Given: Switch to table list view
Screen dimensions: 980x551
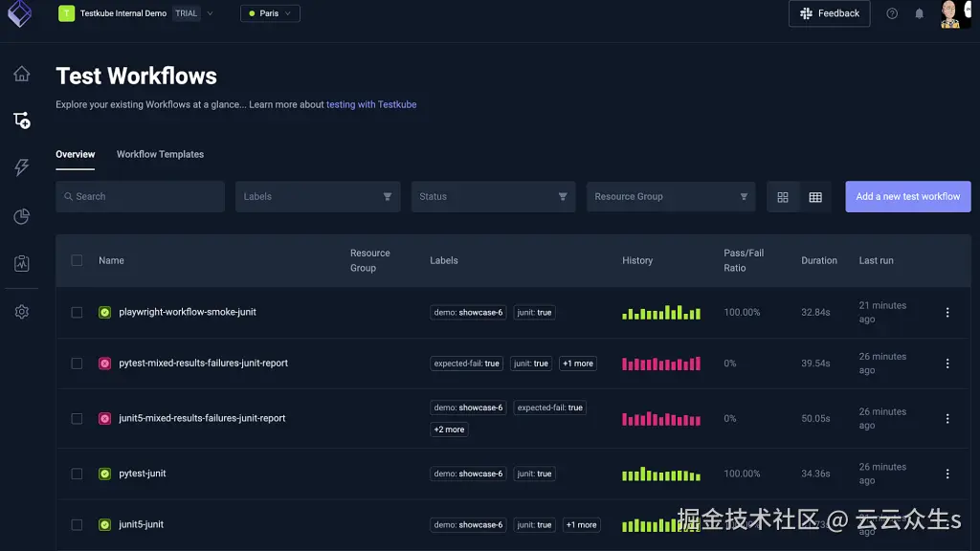Looking at the screenshot, I should (815, 197).
